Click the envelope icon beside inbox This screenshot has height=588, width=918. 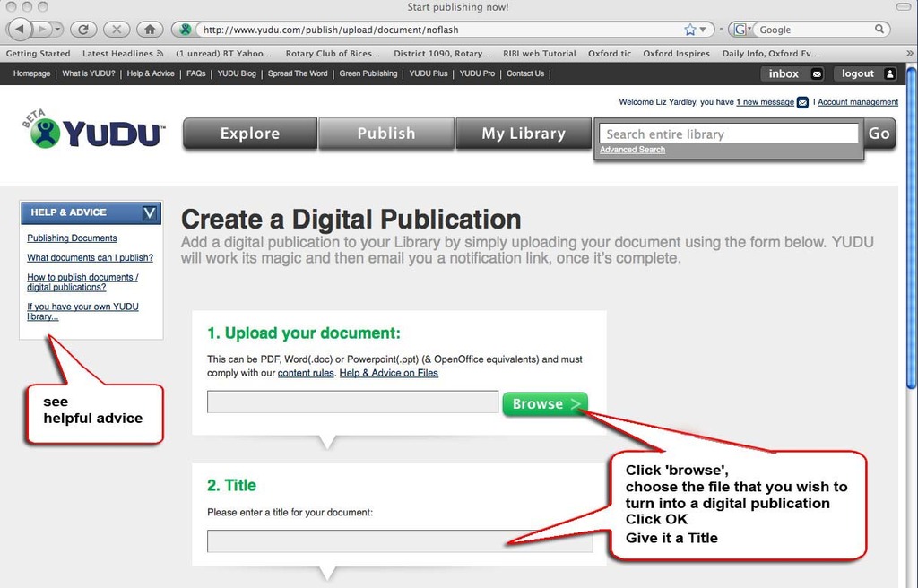click(x=817, y=73)
